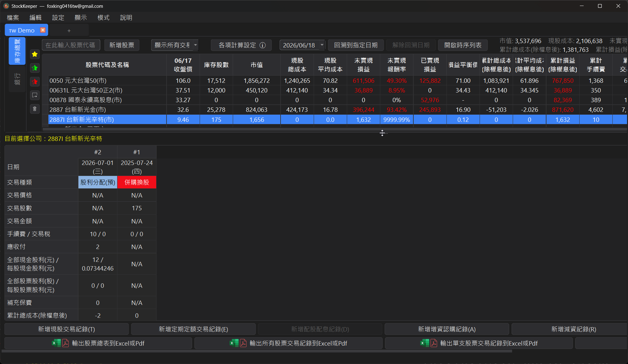Image resolution: width=628 pixels, height=364 pixels.
Task: Select row 00631L 元大台灣50正2(市)
Action: click(107, 90)
